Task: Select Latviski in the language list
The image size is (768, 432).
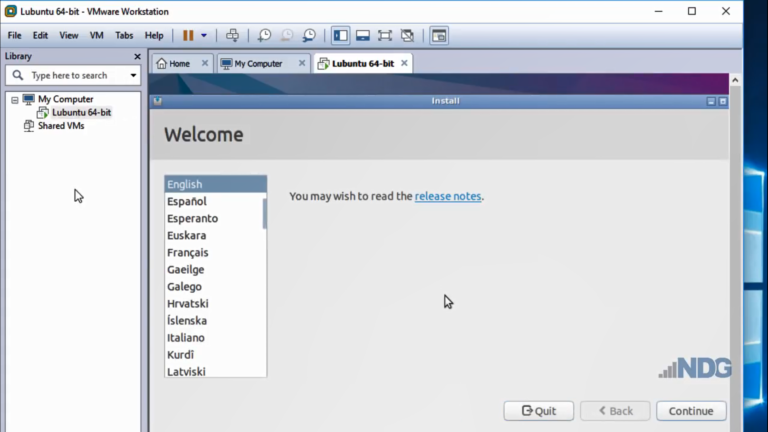Action: [x=214, y=371]
